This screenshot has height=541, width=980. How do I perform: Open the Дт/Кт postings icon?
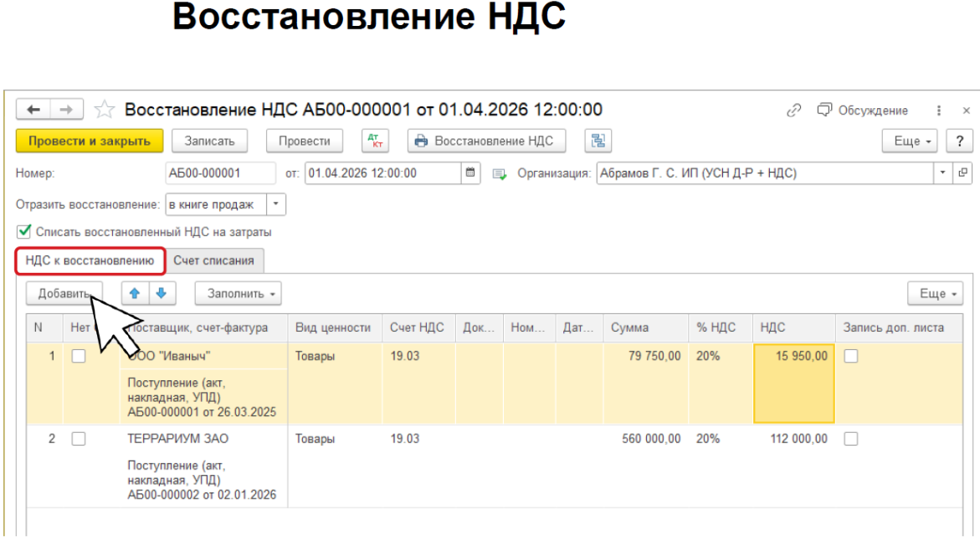coord(375,141)
